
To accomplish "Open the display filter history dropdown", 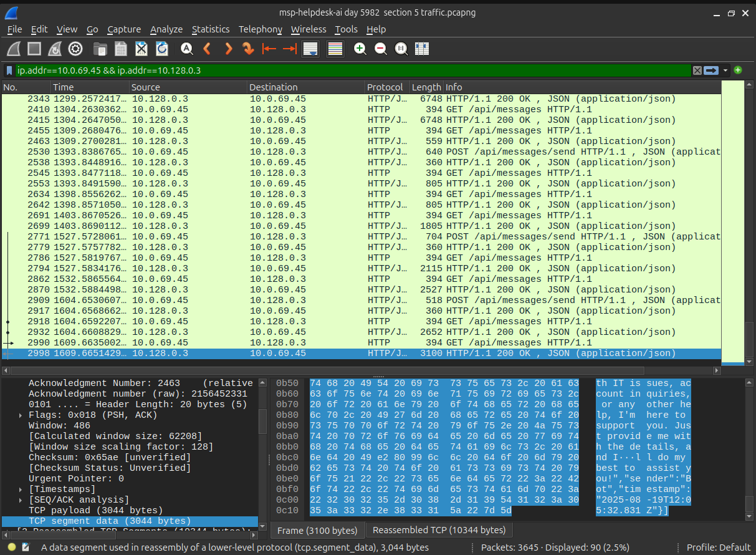I will coord(726,70).
